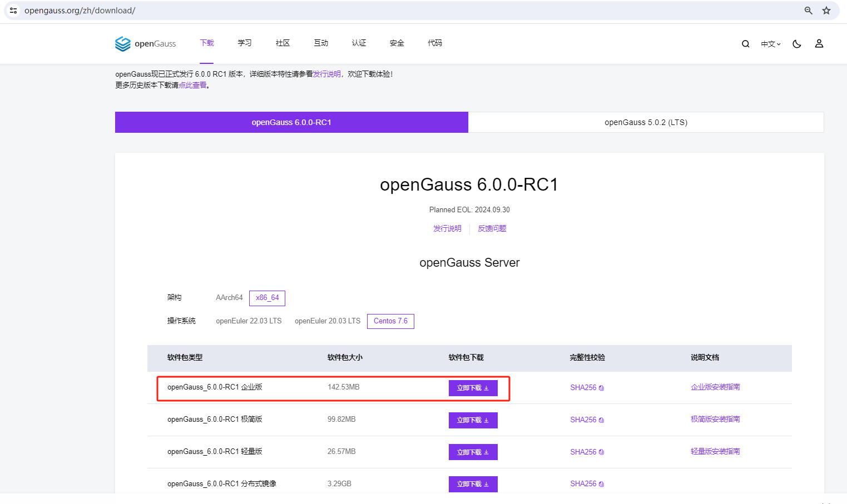Viewport: 847px width, 504px height.
Task: Click the 软件包大小 column header
Action: coord(345,357)
